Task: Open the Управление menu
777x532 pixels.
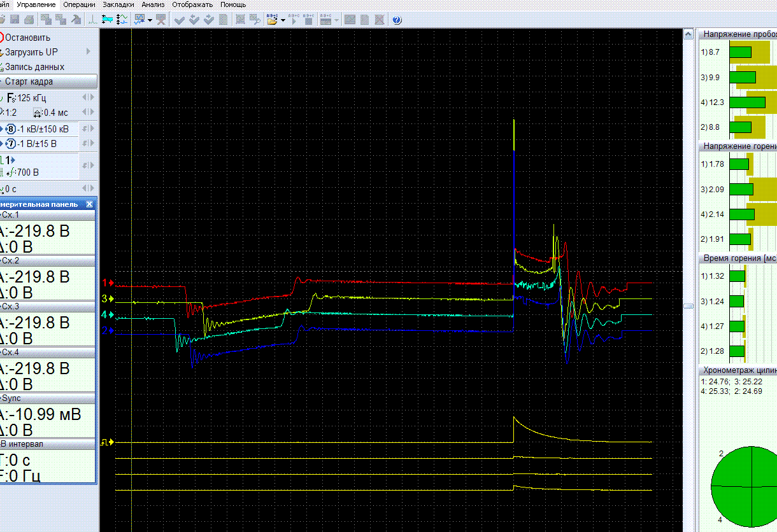Action: coord(36,4)
